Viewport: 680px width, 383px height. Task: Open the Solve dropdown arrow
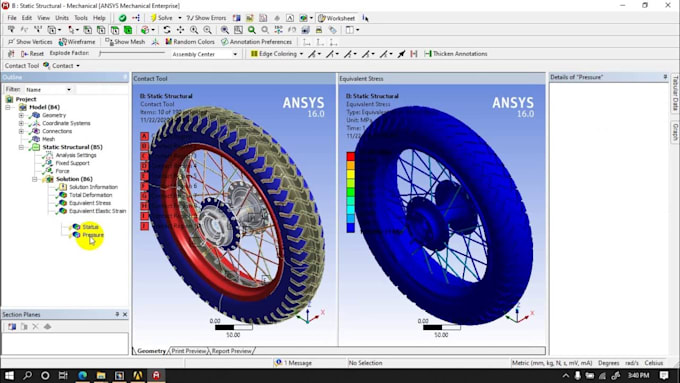(180, 18)
